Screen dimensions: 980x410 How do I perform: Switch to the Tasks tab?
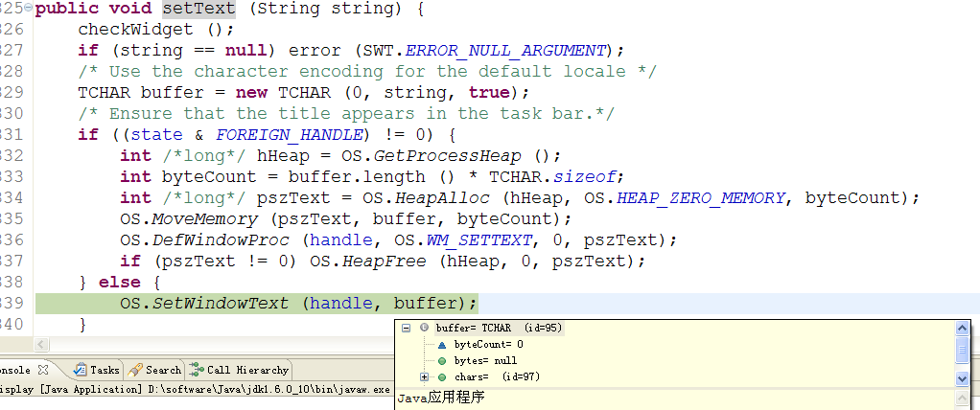(96, 370)
